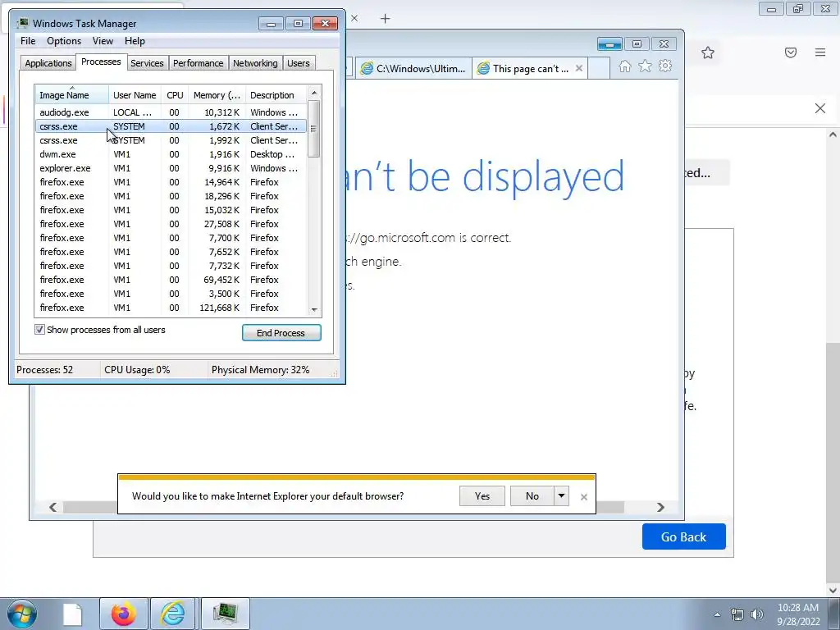This screenshot has height=630, width=840.
Task: Open Firefox from the taskbar
Action: click(x=123, y=614)
